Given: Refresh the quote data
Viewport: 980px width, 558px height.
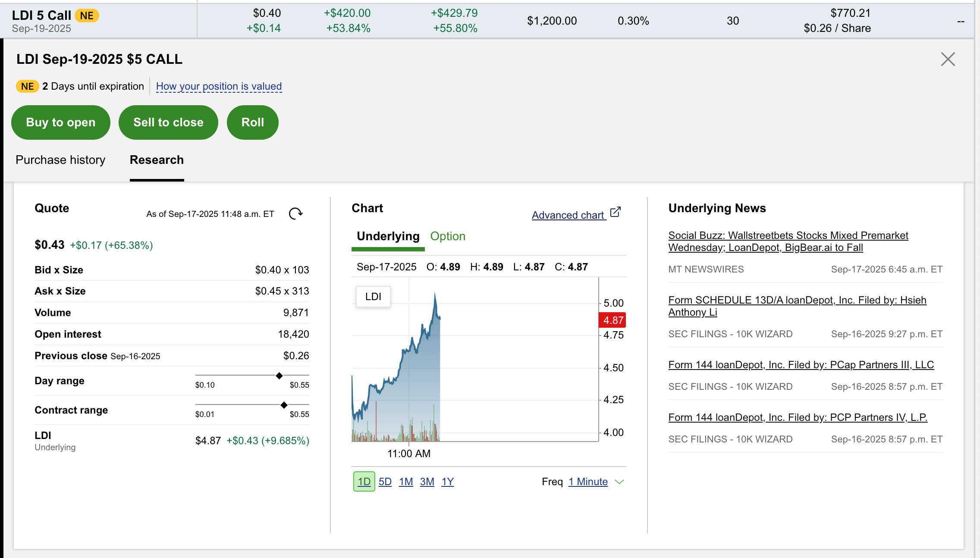Looking at the screenshot, I should click(x=296, y=213).
